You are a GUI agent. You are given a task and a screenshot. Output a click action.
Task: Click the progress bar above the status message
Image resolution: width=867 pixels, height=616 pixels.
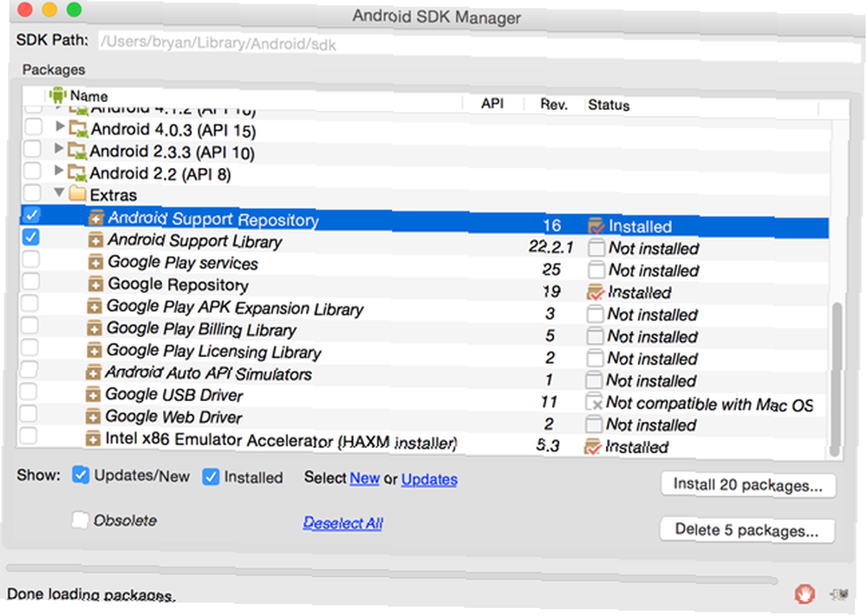pyautogui.click(x=392, y=574)
